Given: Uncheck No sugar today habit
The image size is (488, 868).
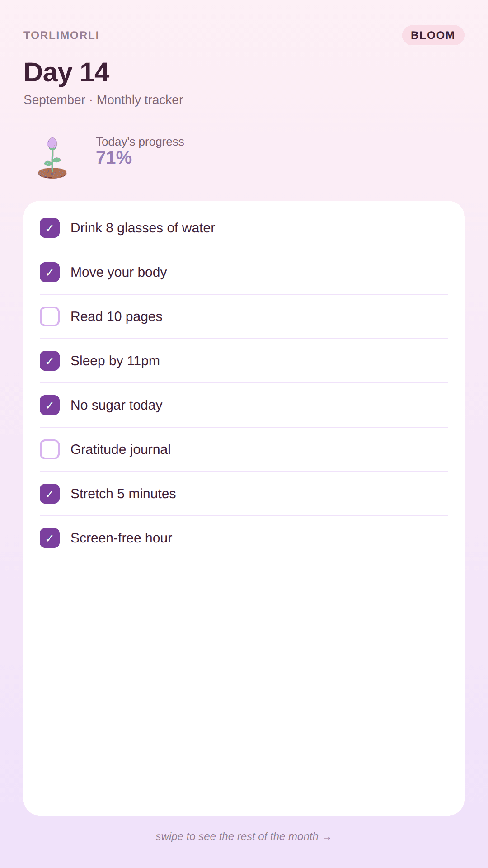Looking at the screenshot, I should click(50, 405).
